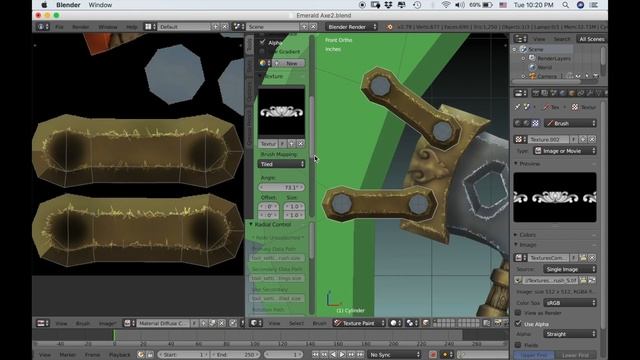
Task: Open the Help menu in Blender header
Action: coord(131,27)
